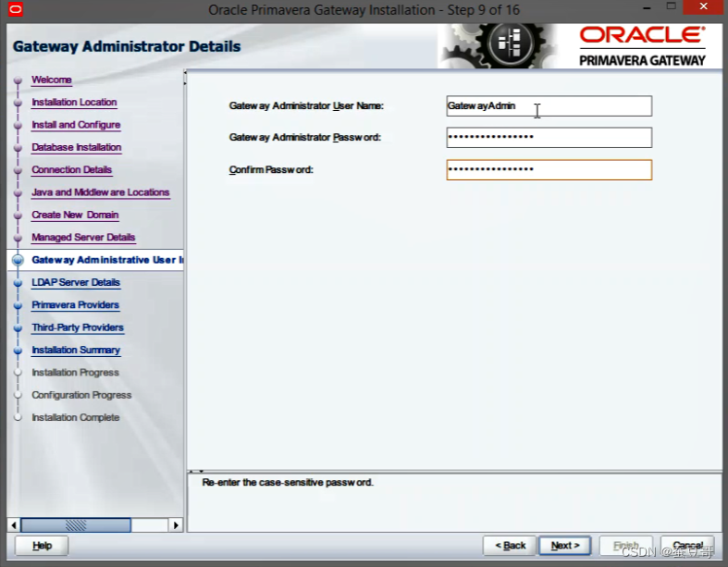Click the right arrow of the sidebar scrollbar

pyautogui.click(x=176, y=525)
